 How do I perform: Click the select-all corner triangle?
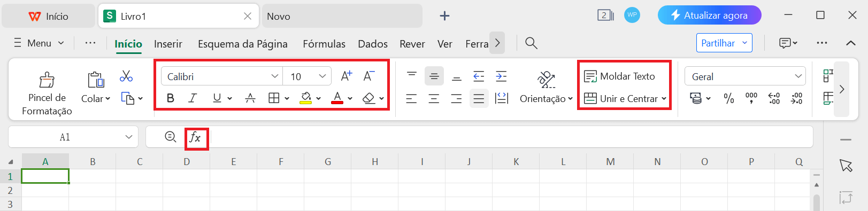(11, 161)
